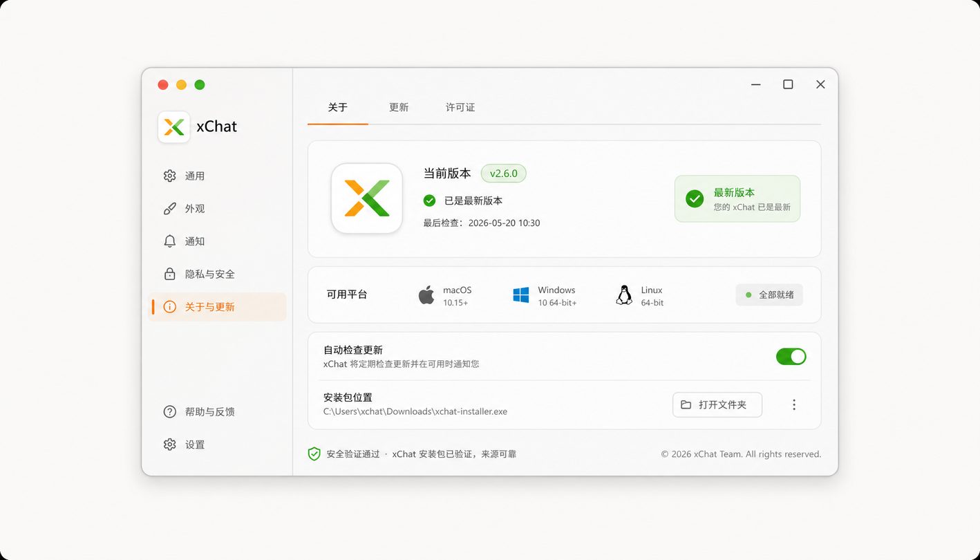Click the window maximize square icon
The height and width of the screenshot is (560, 980).
pyautogui.click(x=788, y=84)
